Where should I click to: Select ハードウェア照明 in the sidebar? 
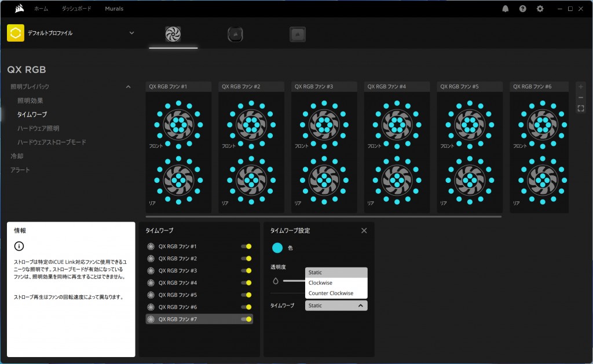point(38,128)
